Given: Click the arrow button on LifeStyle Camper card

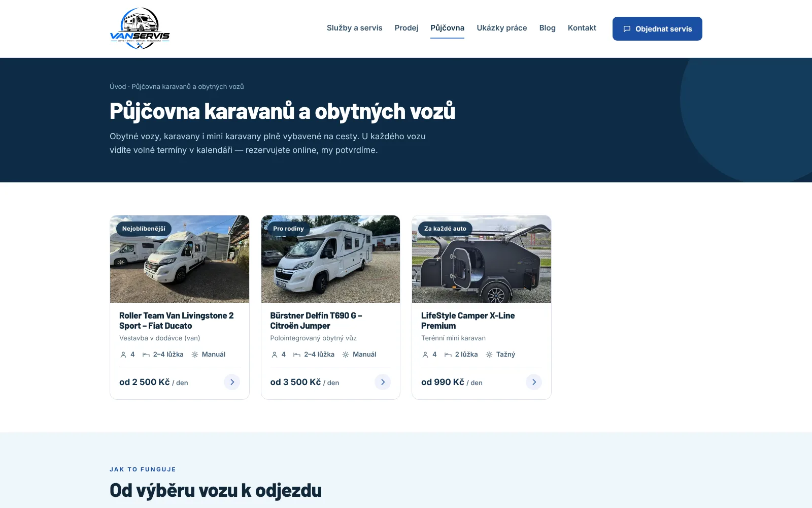Looking at the screenshot, I should 534,382.
